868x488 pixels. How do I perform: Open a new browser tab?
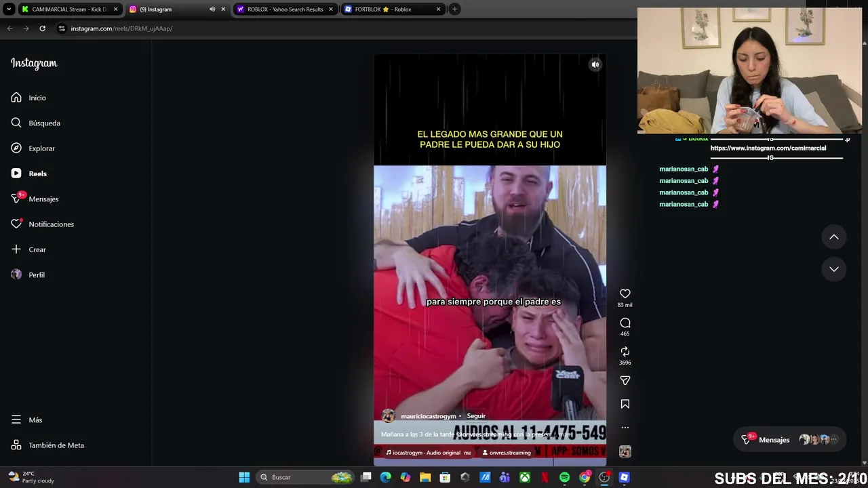pyautogui.click(x=454, y=9)
